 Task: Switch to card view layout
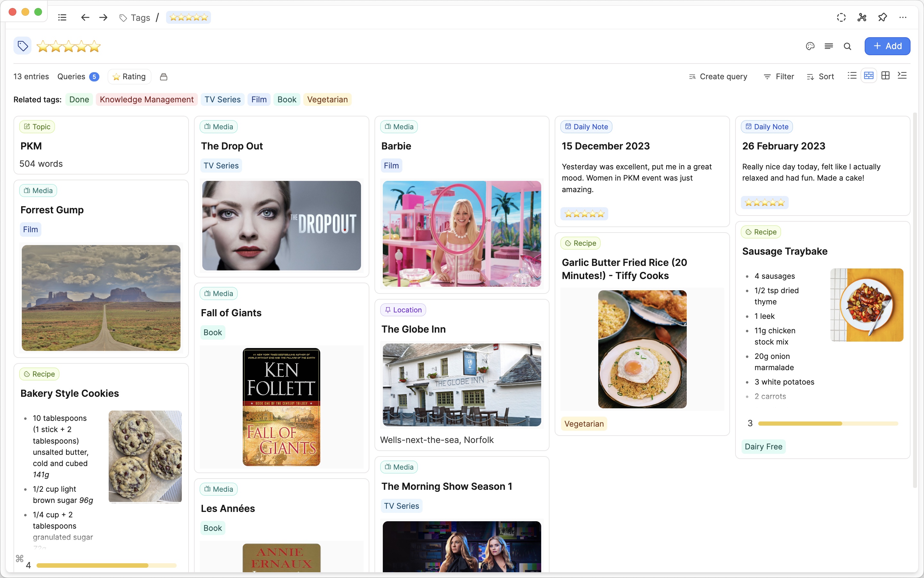[x=869, y=76]
